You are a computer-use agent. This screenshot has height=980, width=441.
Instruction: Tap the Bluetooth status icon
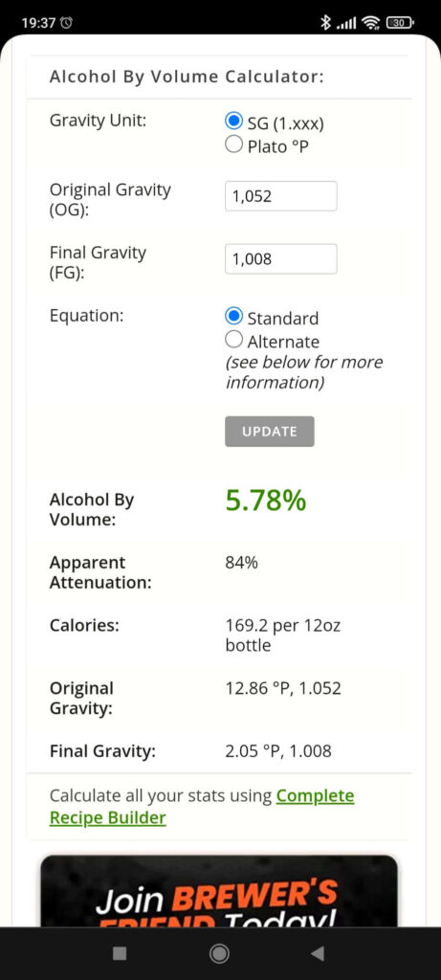point(325,23)
